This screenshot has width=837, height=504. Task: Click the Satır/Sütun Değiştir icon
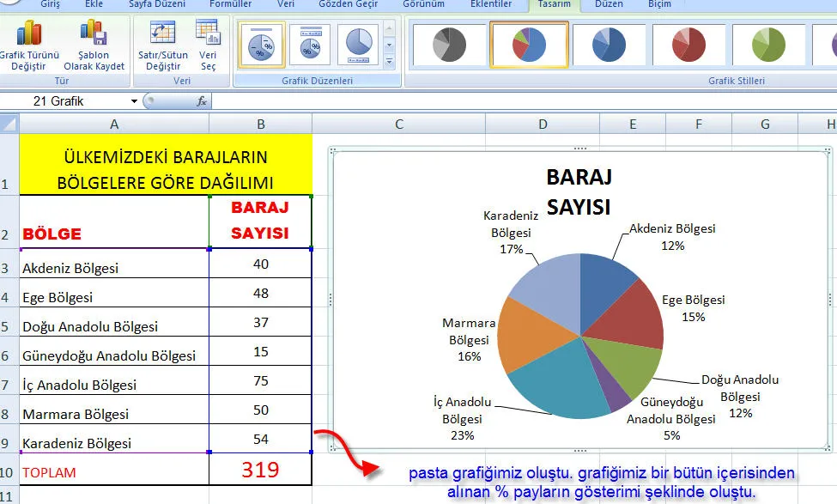[162, 34]
